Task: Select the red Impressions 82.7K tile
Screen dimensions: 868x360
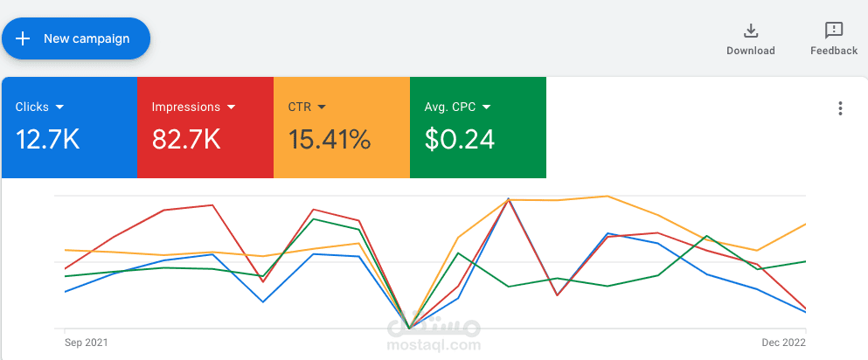Action: (205, 128)
